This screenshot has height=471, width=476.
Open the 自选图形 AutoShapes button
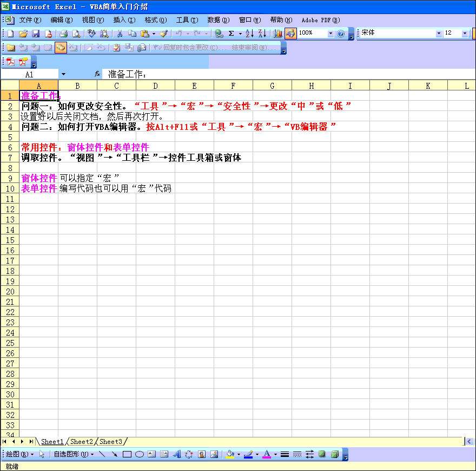point(73,454)
